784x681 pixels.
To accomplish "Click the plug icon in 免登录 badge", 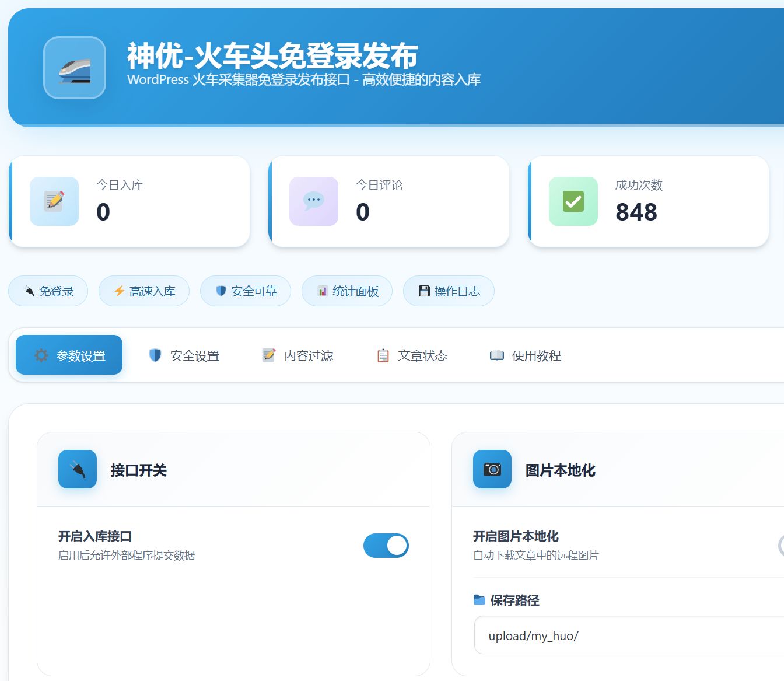I will (30, 291).
